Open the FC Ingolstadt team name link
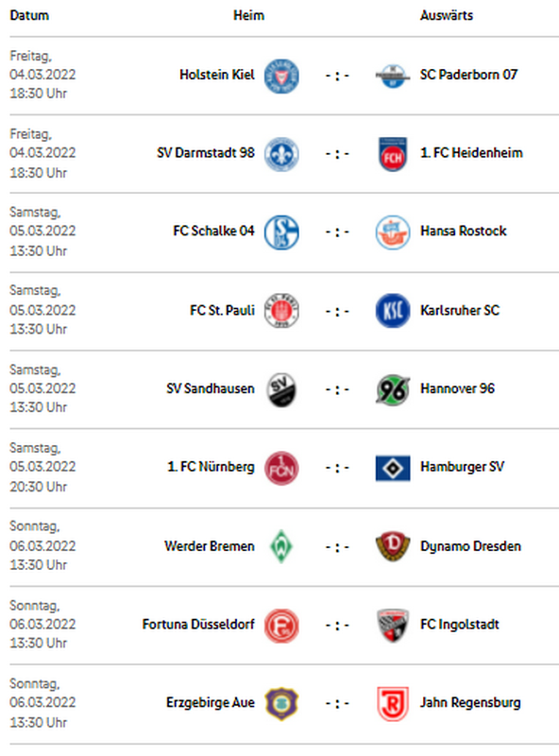 tap(459, 625)
